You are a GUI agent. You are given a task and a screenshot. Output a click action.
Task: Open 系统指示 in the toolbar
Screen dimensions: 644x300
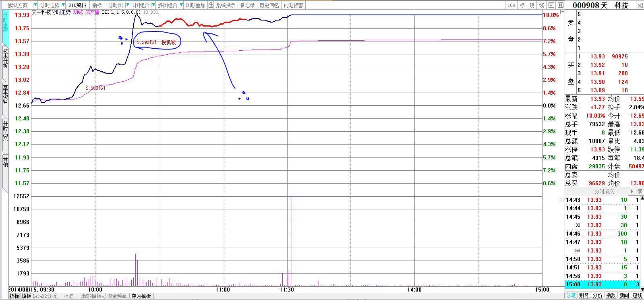click(x=226, y=5)
